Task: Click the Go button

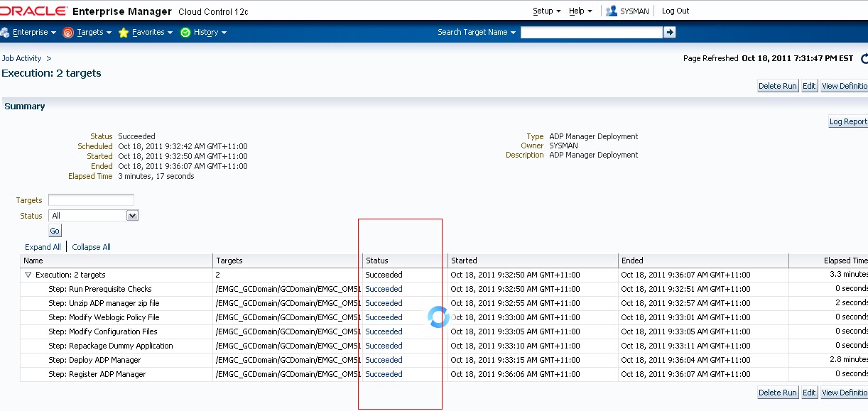Action: [55, 231]
